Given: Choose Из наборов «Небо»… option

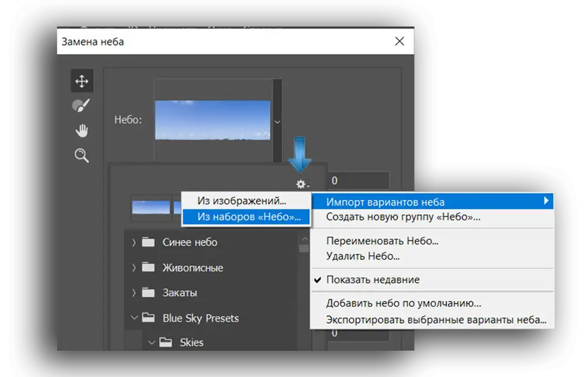Looking at the screenshot, I should point(246,217).
